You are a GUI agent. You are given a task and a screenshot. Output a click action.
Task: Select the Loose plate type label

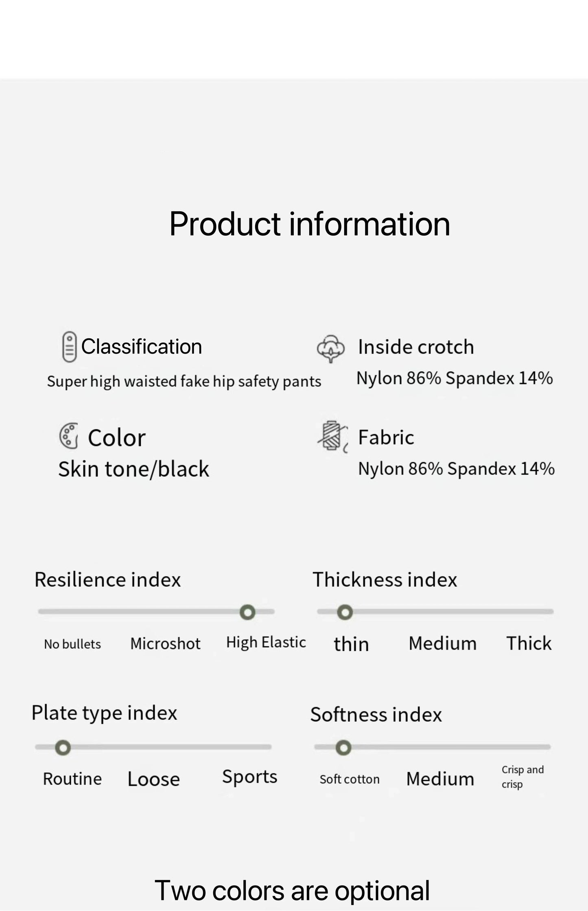pos(153,779)
